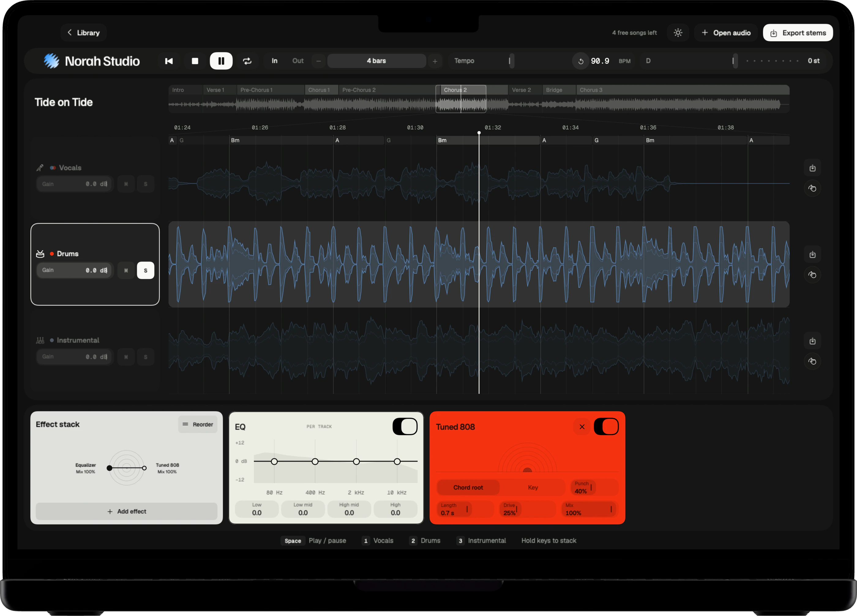Open the 4 bars loop length selector
Screen dimensions: 857x616
pyautogui.click(x=376, y=61)
